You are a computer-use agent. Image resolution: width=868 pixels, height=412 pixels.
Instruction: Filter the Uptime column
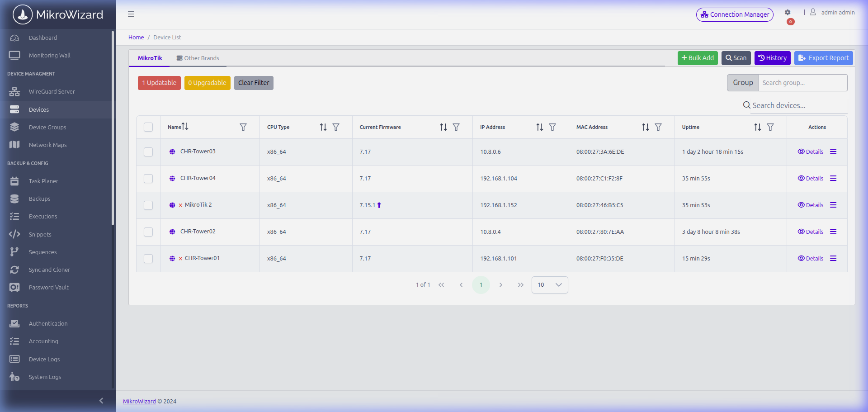tap(770, 127)
